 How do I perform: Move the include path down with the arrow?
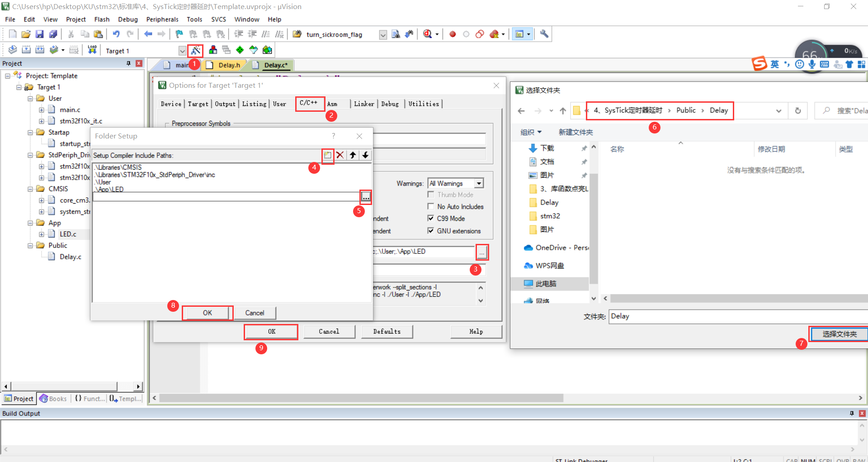[x=365, y=155]
